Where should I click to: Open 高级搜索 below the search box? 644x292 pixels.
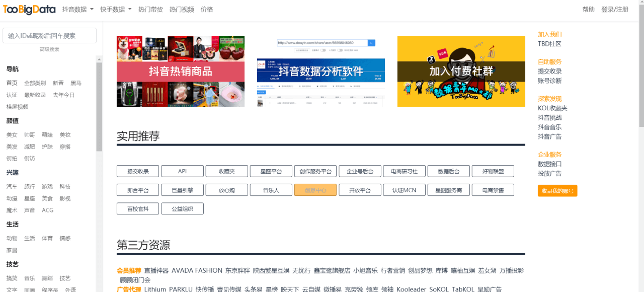49,49
